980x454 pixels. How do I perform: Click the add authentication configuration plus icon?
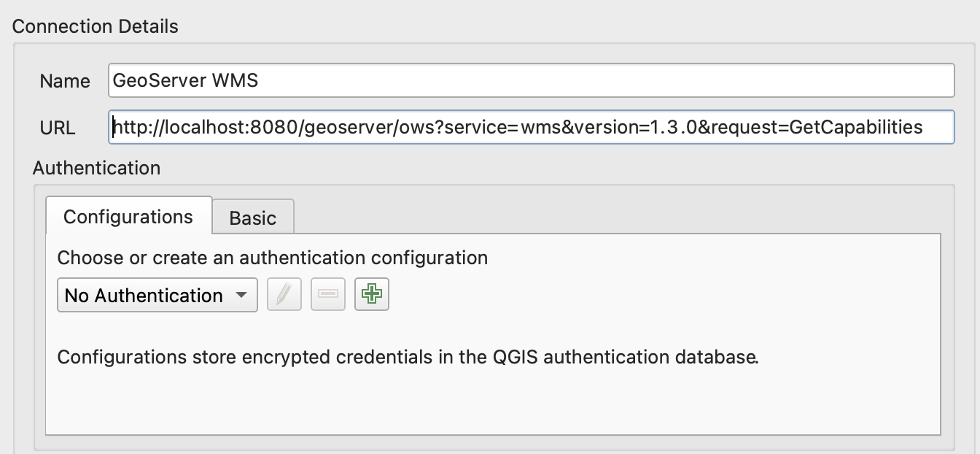[372, 295]
